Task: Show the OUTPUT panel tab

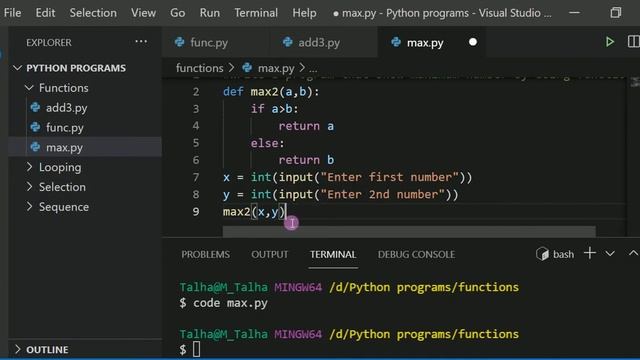Action: point(269,254)
